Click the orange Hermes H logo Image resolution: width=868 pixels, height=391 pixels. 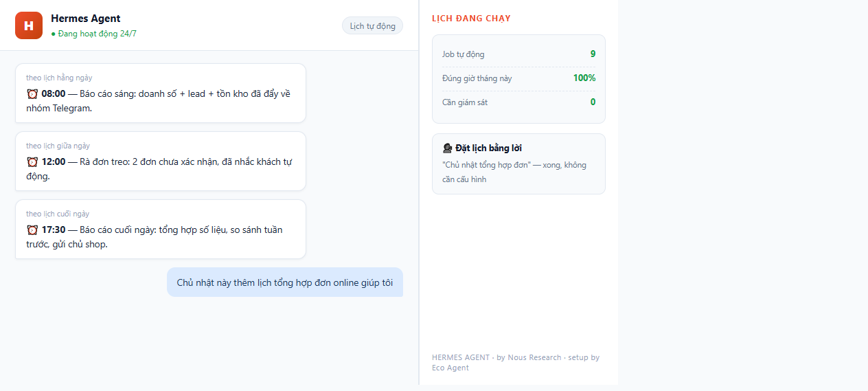tap(29, 25)
